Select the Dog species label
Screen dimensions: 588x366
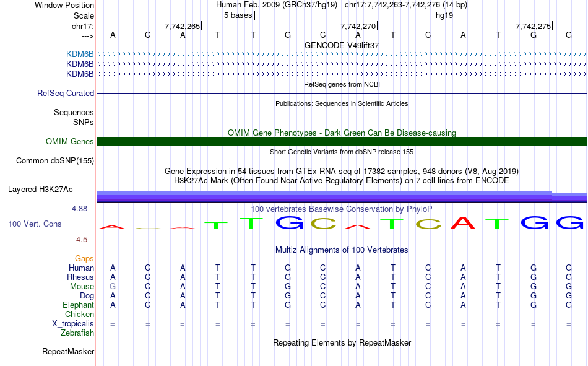click(87, 296)
